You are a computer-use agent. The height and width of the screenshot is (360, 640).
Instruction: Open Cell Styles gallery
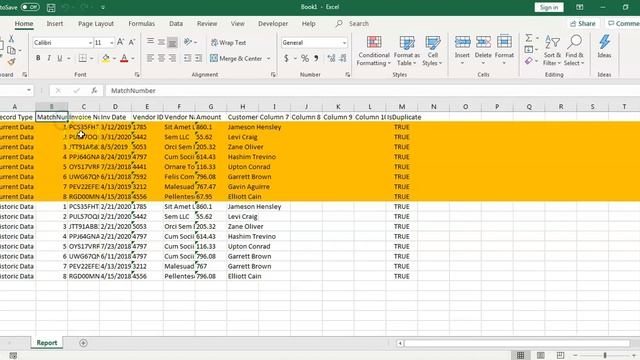point(432,51)
